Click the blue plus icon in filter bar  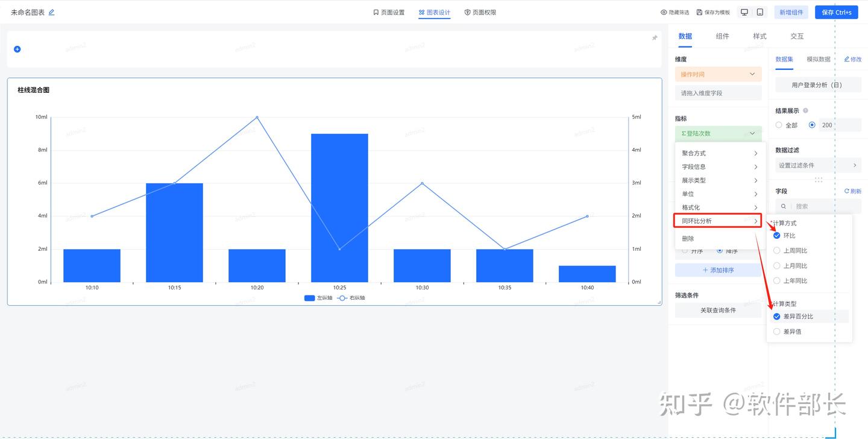(x=17, y=49)
